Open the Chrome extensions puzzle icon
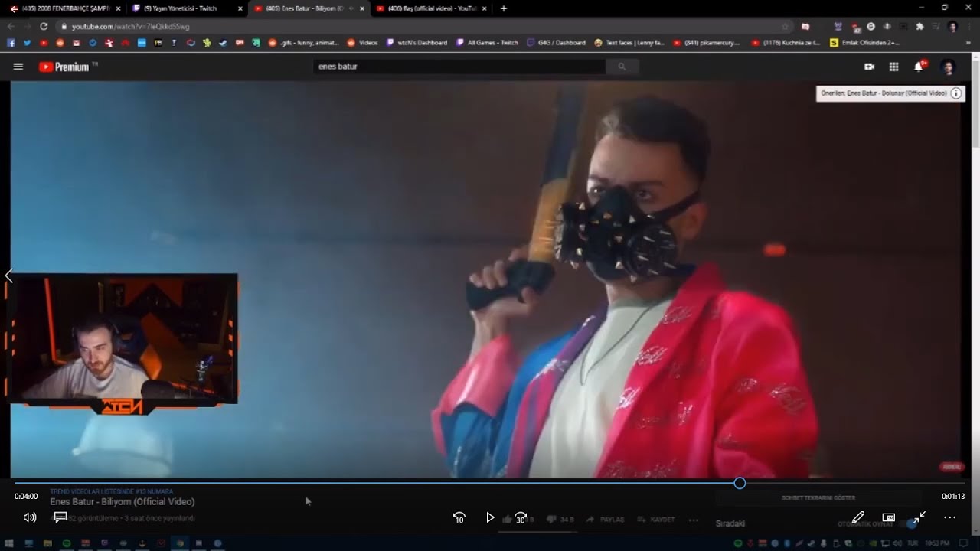The image size is (980, 551). (x=920, y=26)
